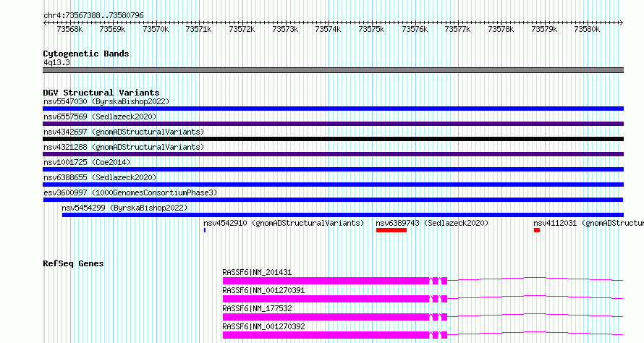Click the RefSeq Genes track title

pyautogui.click(x=73, y=263)
